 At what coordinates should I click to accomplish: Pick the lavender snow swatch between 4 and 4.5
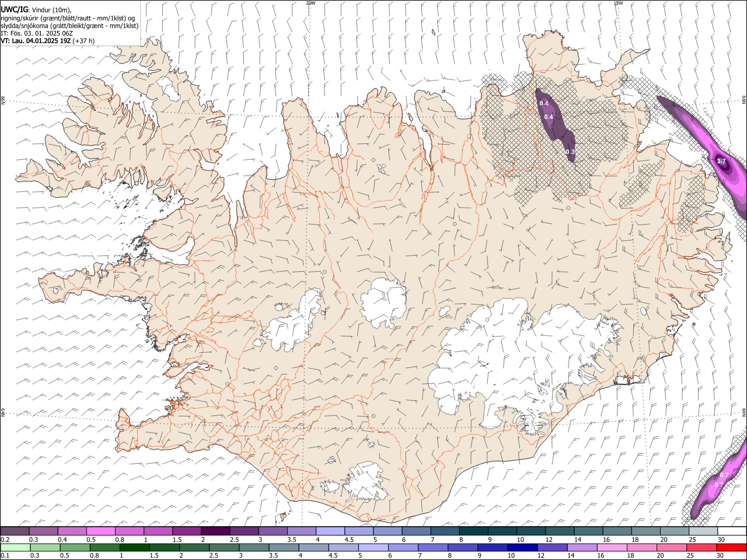(330, 531)
